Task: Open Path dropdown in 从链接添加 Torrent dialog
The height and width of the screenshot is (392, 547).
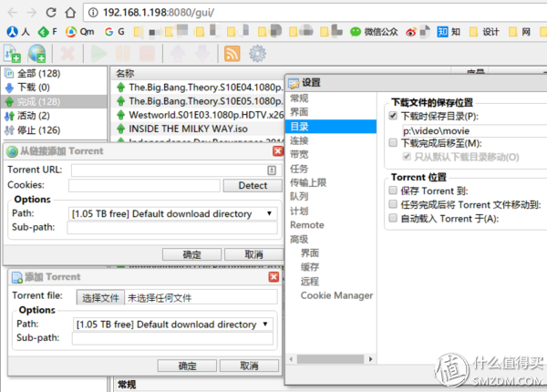Action: [x=172, y=213]
